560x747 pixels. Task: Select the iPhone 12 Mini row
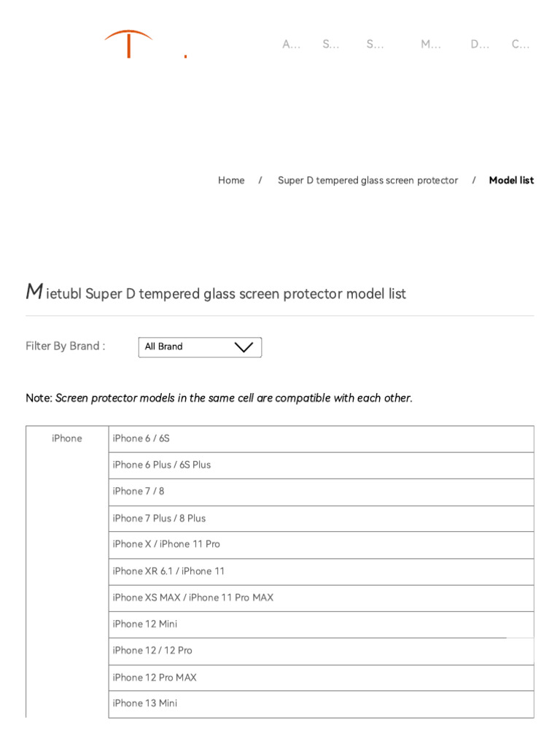(145, 624)
